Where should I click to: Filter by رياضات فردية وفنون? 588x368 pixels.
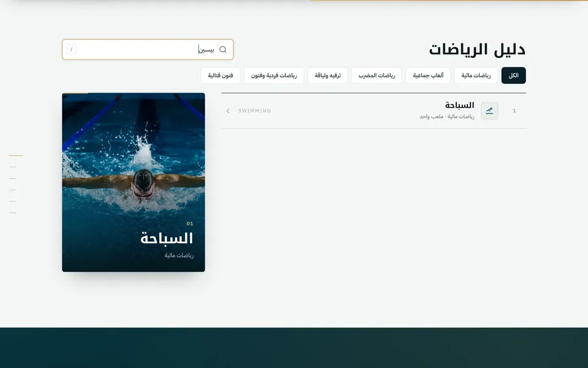[x=274, y=75]
